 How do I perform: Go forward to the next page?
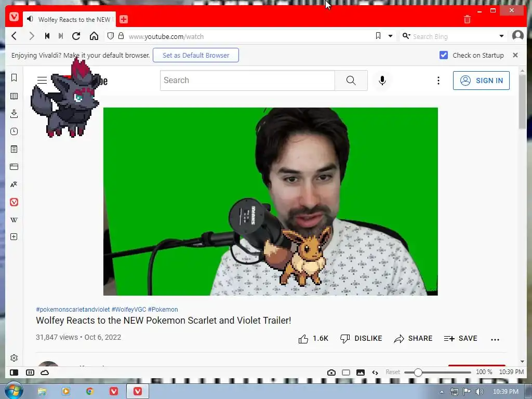(x=32, y=36)
